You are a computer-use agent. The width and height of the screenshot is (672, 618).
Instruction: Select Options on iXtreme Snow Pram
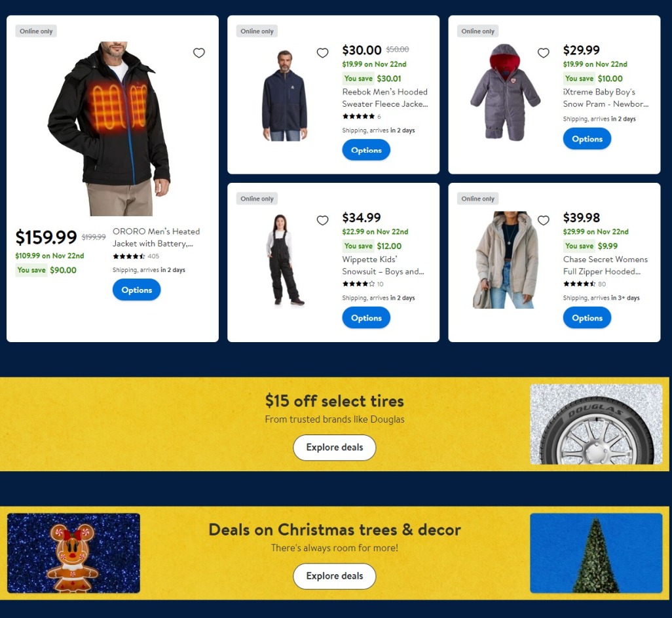click(x=587, y=139)
